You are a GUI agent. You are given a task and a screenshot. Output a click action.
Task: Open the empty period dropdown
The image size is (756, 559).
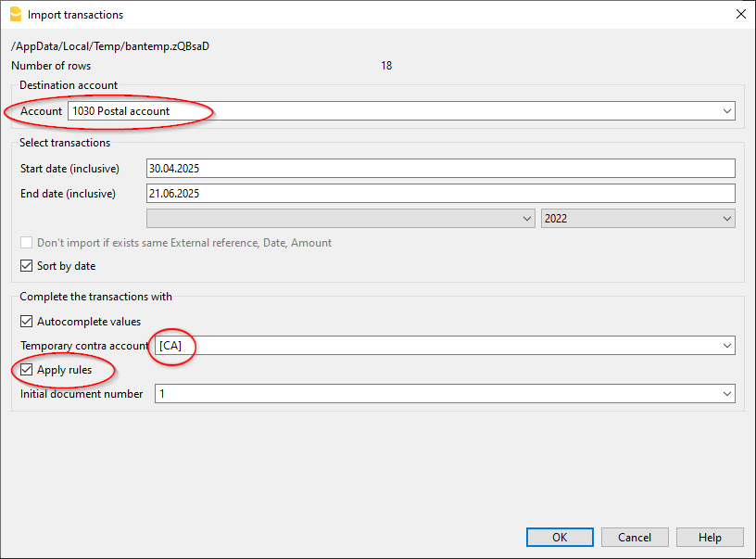[340, 218]
